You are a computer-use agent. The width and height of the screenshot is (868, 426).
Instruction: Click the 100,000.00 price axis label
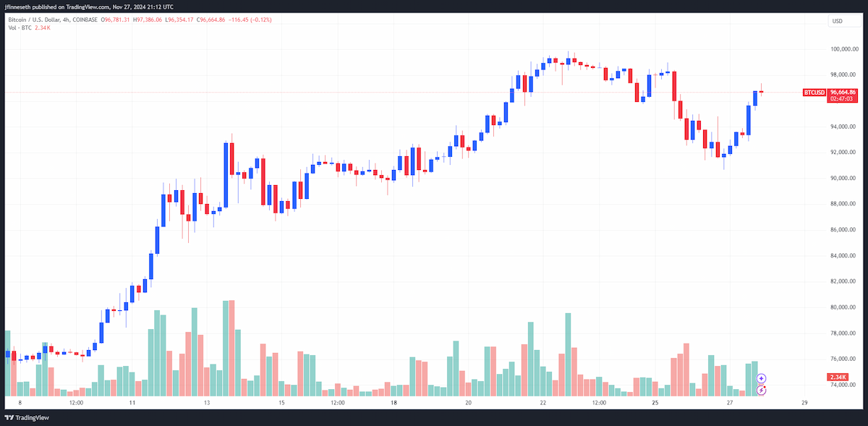coord(843,49)
